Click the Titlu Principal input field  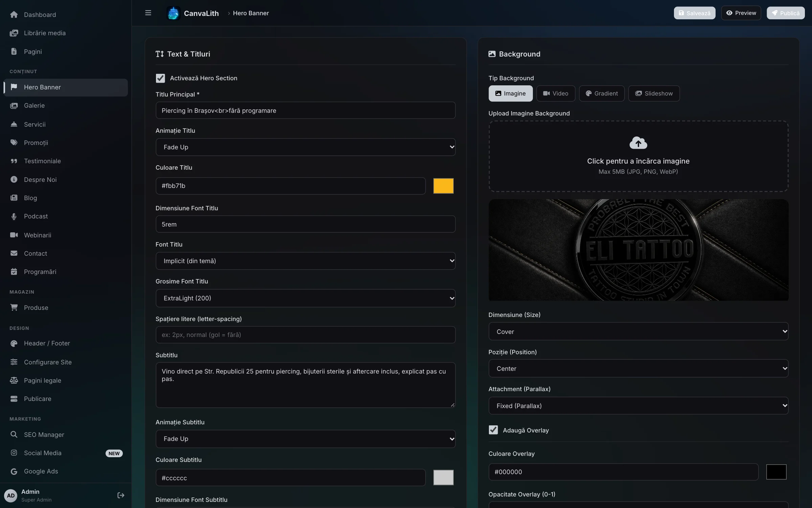pos(306,110)
